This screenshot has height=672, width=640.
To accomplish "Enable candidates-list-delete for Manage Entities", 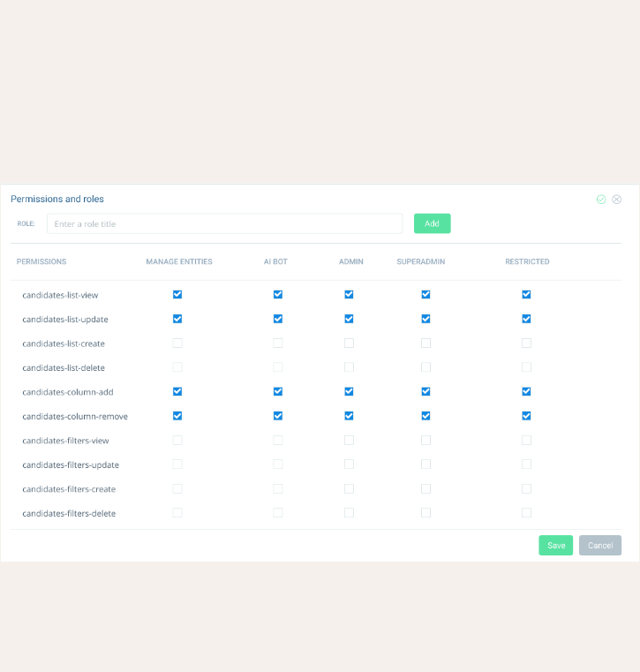I will 177,367.
